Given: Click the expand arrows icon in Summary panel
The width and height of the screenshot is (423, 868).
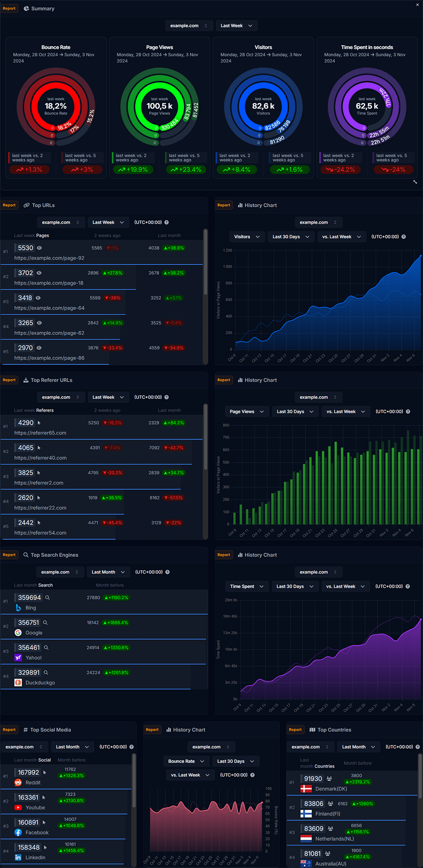Looking at the screenshot, I should (415, 182).
